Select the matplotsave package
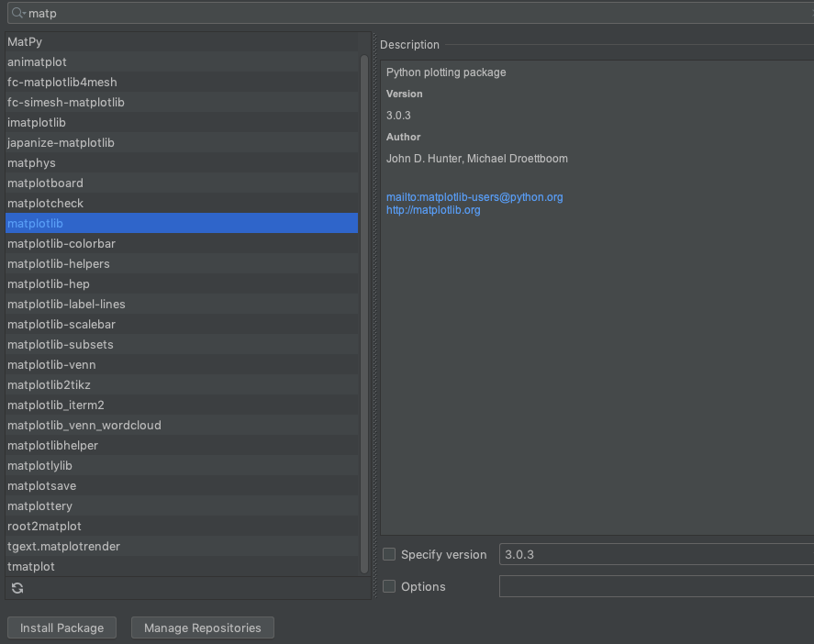 coord(182,486)
